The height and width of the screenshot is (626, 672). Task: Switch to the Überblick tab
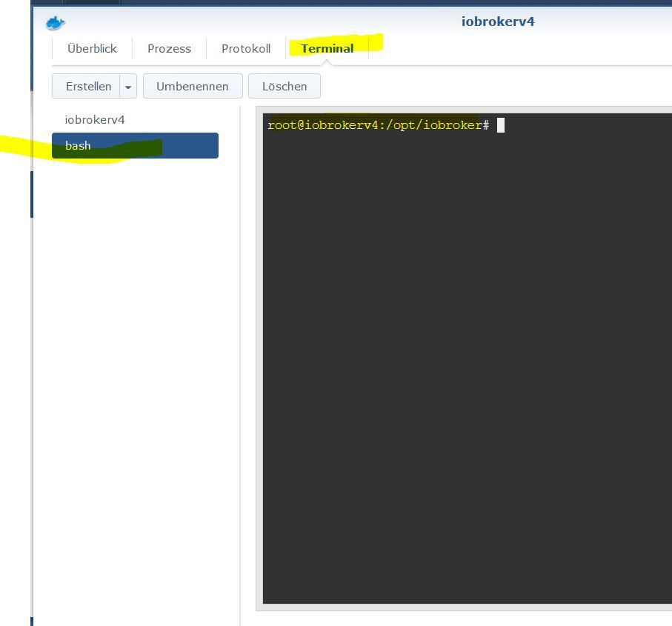(92, 48)
